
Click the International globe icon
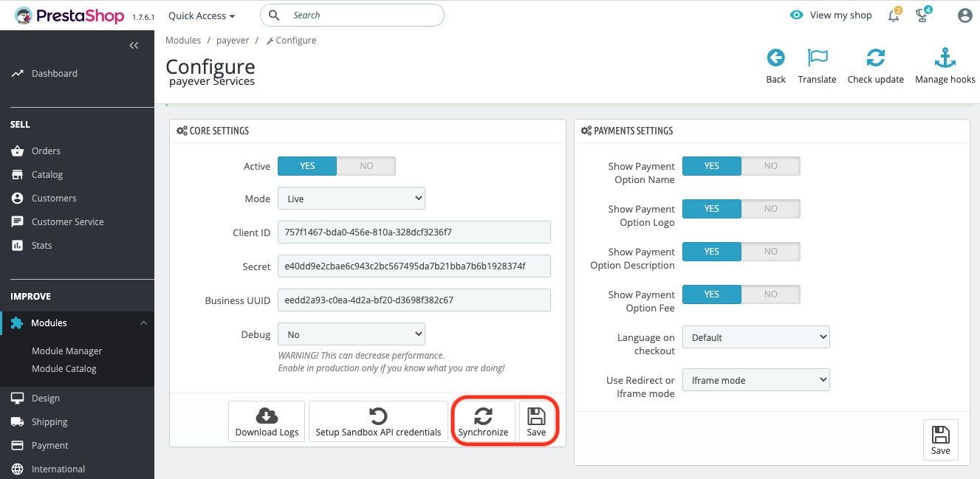click(17, 469)
